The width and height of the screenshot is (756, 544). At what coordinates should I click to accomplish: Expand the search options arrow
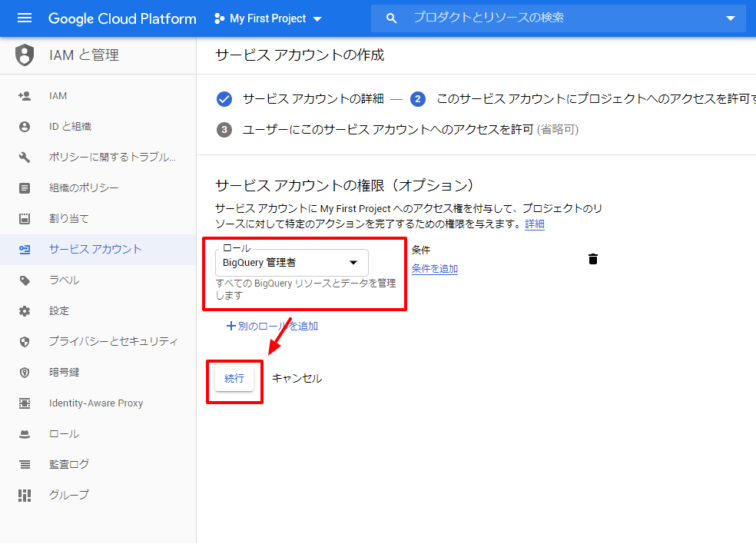[730, 18]
